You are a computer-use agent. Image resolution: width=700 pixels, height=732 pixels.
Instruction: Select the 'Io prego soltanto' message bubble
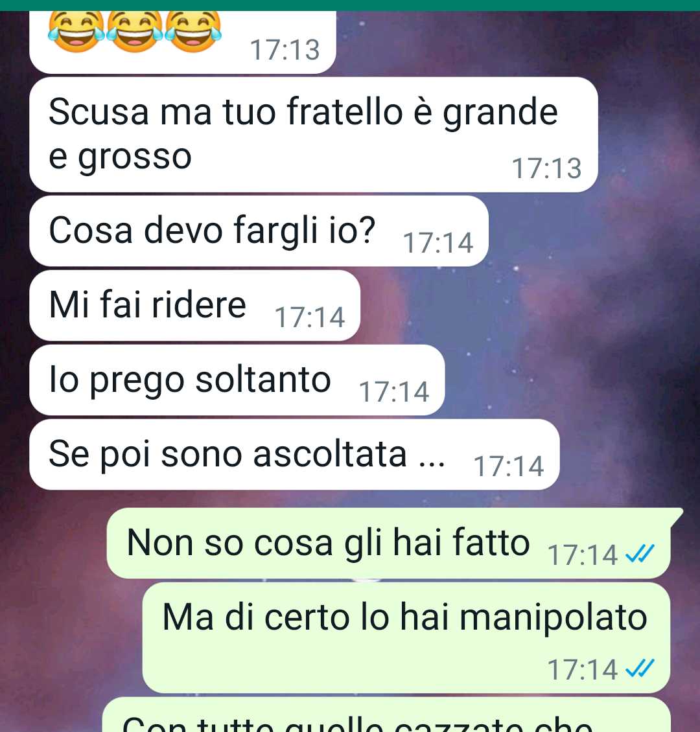[237, 380]
